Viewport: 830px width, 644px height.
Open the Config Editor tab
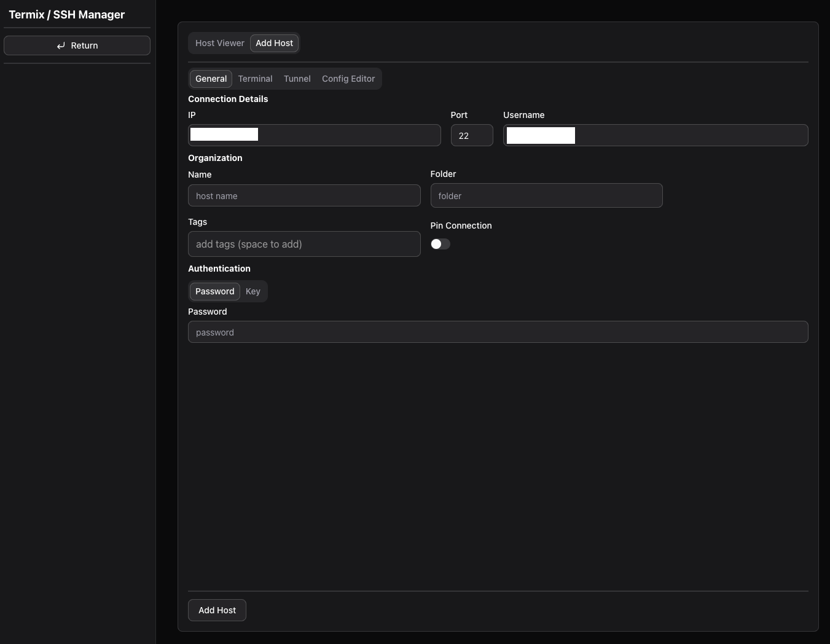[x=348, y=79]
